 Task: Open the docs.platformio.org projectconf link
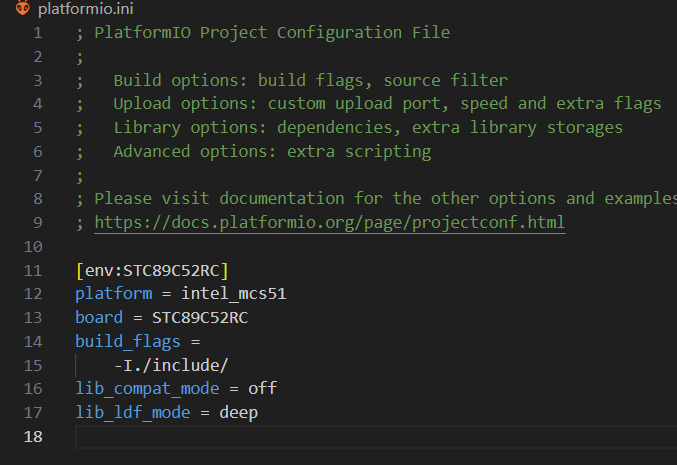pos(330,222)
